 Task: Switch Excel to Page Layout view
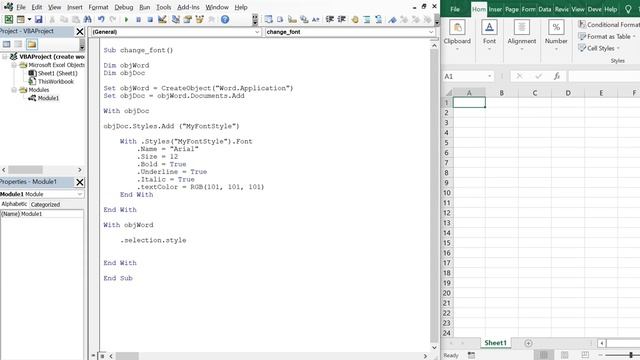tap(564, 355)
